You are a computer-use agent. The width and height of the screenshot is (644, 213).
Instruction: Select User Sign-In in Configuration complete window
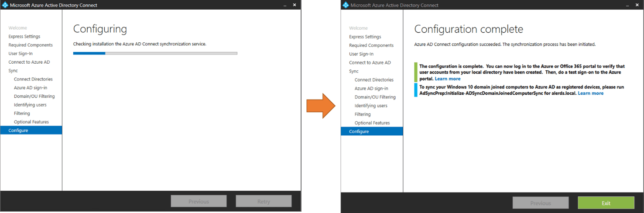[361, 54]
